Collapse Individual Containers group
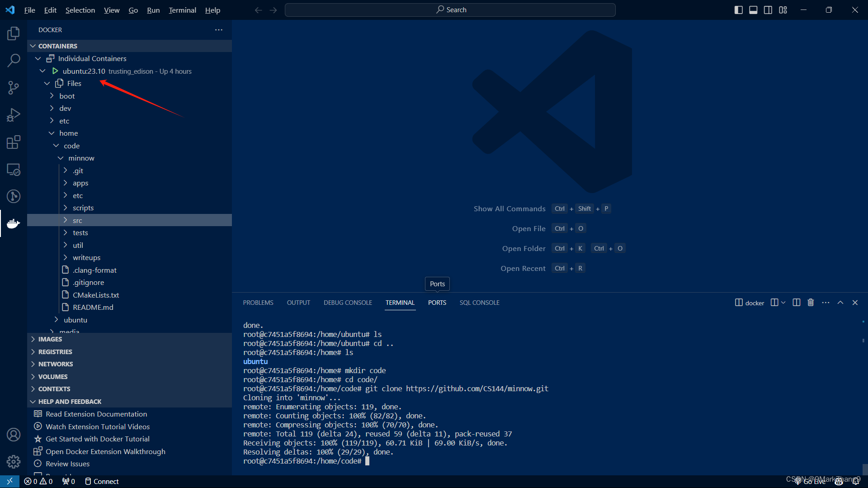868x488 pixels. tap(38, 59)
